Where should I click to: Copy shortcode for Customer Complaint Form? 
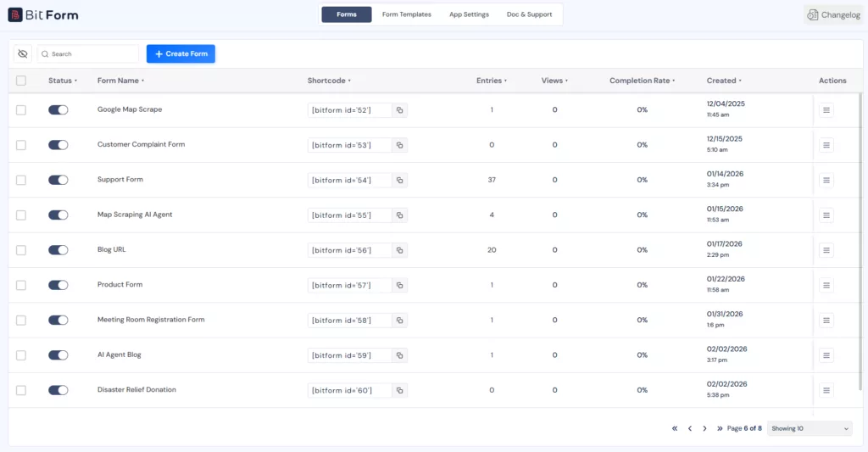tap(400, 145)
